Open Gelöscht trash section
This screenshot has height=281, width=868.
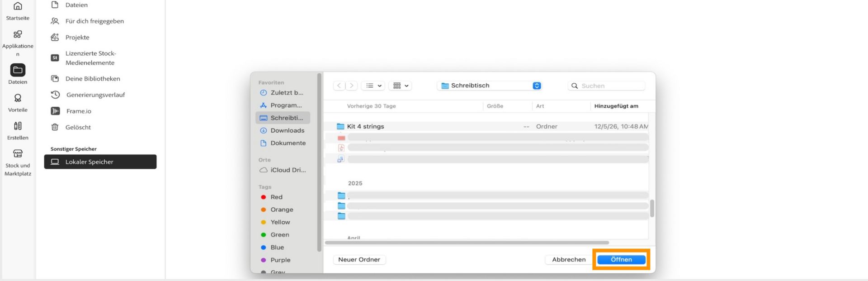78,128
